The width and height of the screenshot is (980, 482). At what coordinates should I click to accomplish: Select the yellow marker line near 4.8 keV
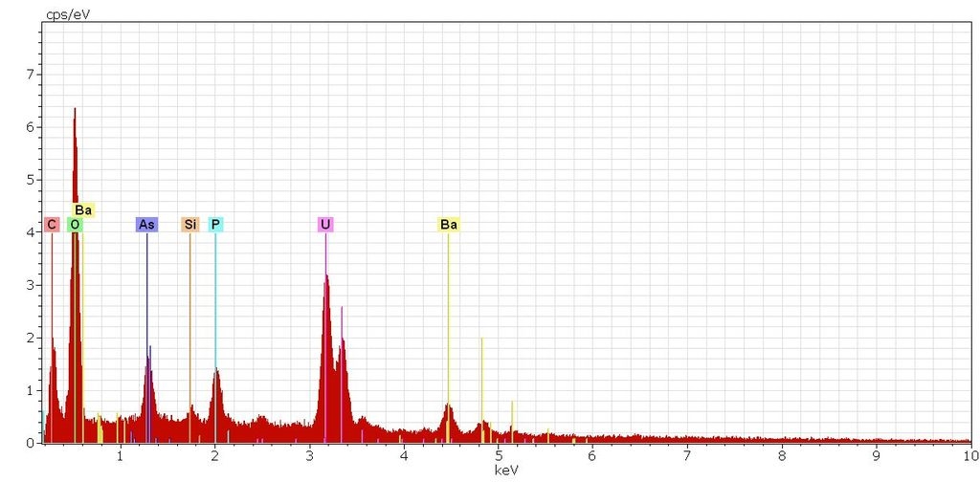coord(481,383)
